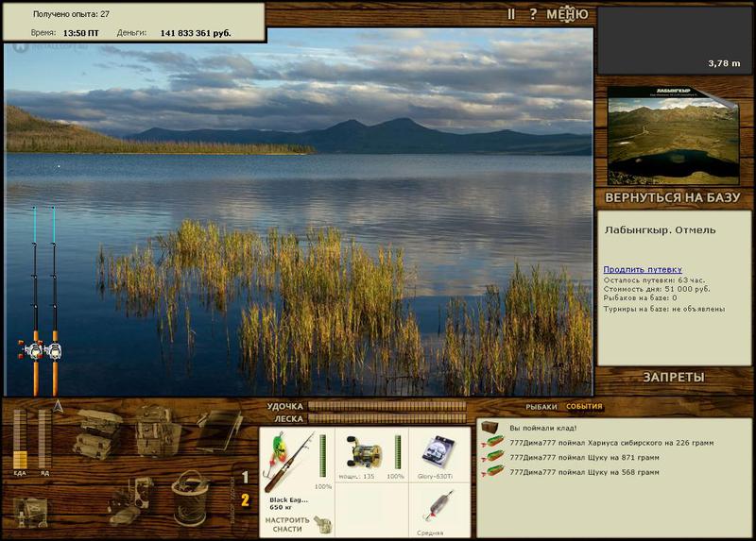The width and height of the screenshot is (756, 541).
Task: Pause the game with the pause icon
Action: pos(511,14)
